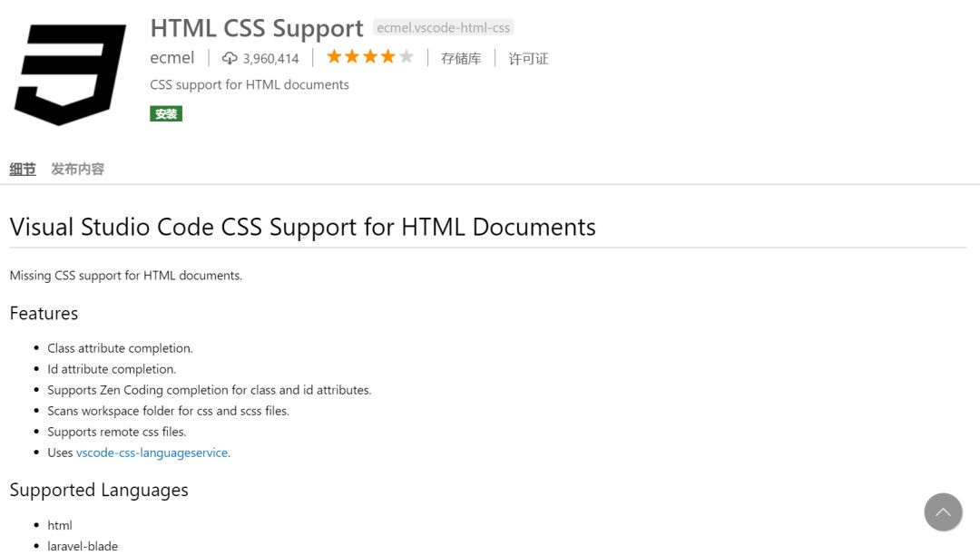
Task: Click the ecmel publisher name
Action: (x=172, y=58)
